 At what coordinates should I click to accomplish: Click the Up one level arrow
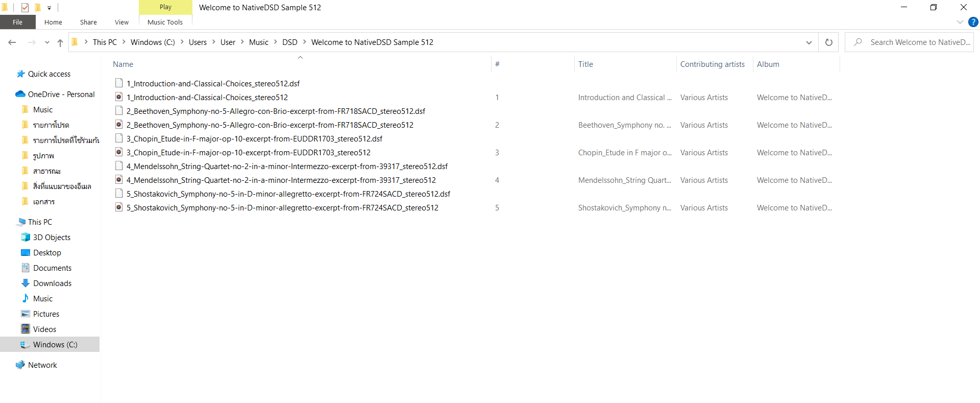pyautogui.click(x=60, y=42)
